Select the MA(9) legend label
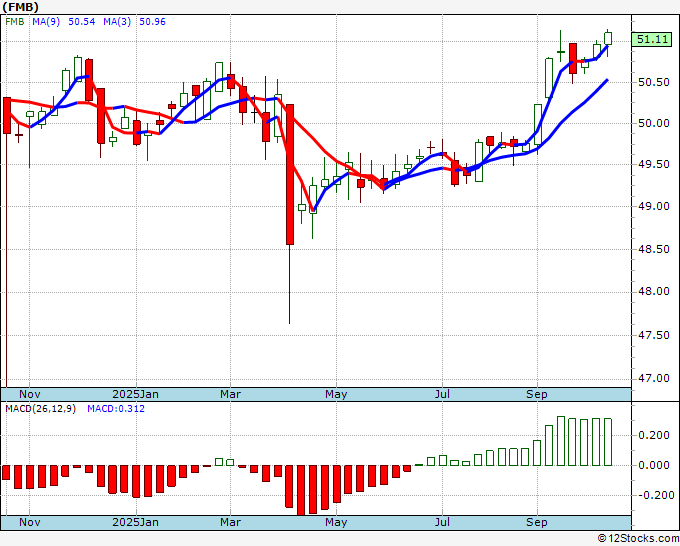 (46, 22)
